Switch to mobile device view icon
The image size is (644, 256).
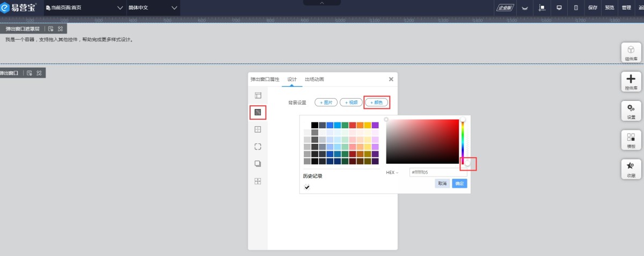[576, 8]
